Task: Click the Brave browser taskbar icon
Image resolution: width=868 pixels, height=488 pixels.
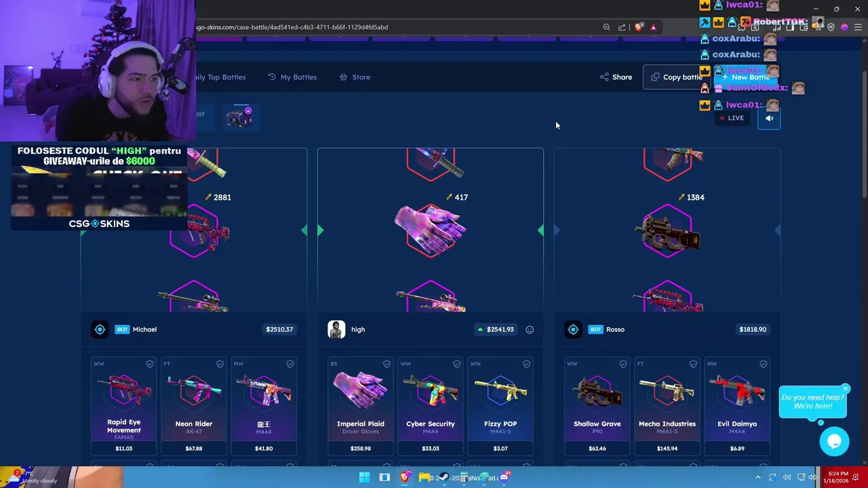Action: click(405, 477)
